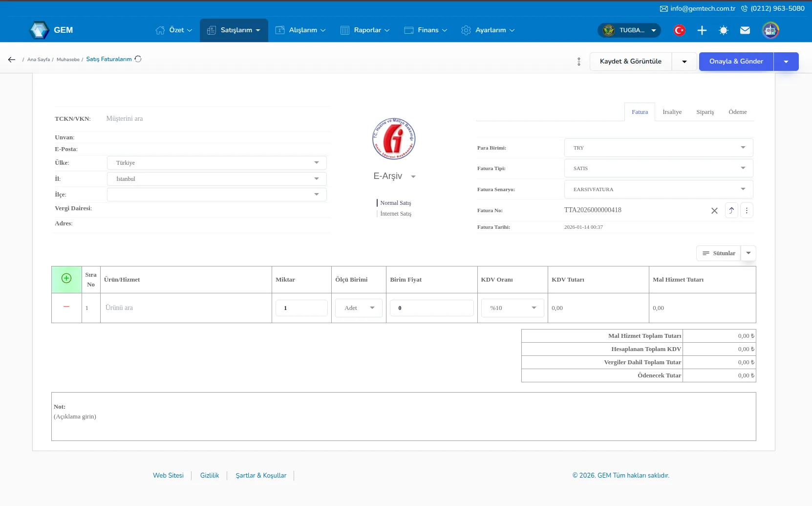This screenshot has width=812, height=506.
Task: Add a row with the green plus icon
Action: pos(66,279)
